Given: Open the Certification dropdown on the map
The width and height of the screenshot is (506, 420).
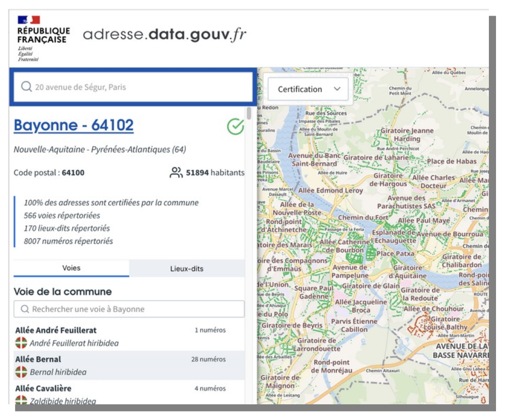Looking at the screenshot, I should pyautogui.click(x=308, y=89).
